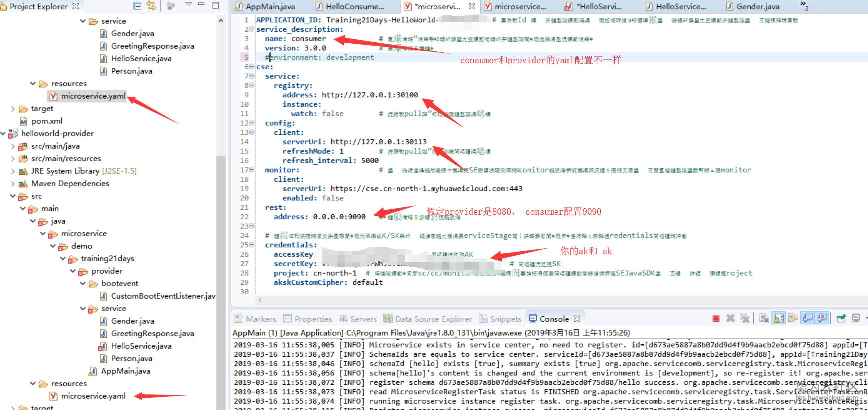Open the Data Source Explorer tab

(x=428, y=319)
